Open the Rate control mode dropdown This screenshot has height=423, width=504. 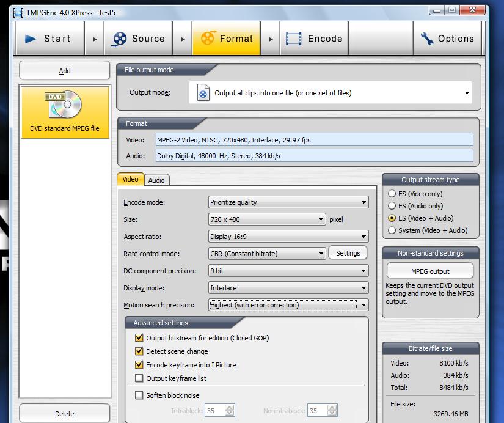pyautogui.click(x=267, y=254)
